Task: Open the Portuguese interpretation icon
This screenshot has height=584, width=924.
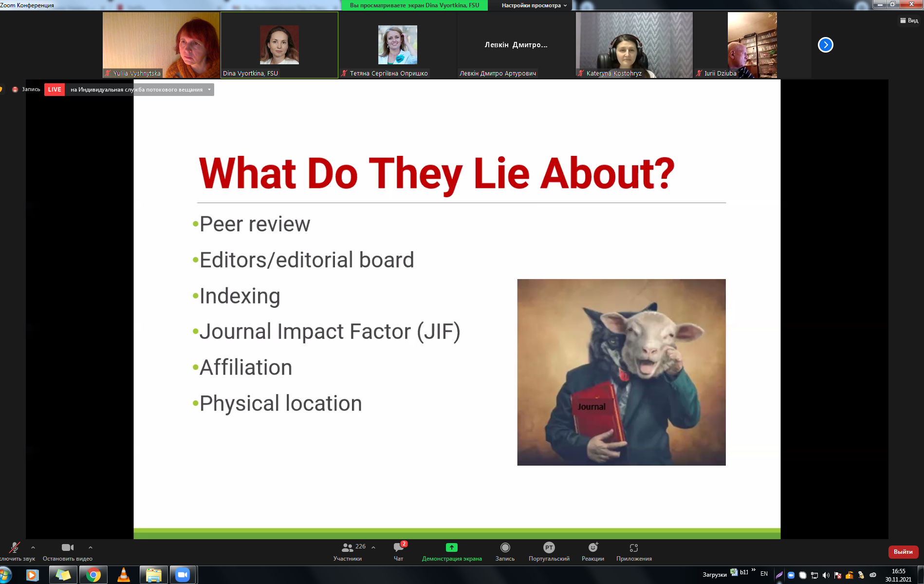Action: click(x=549, y=548)
